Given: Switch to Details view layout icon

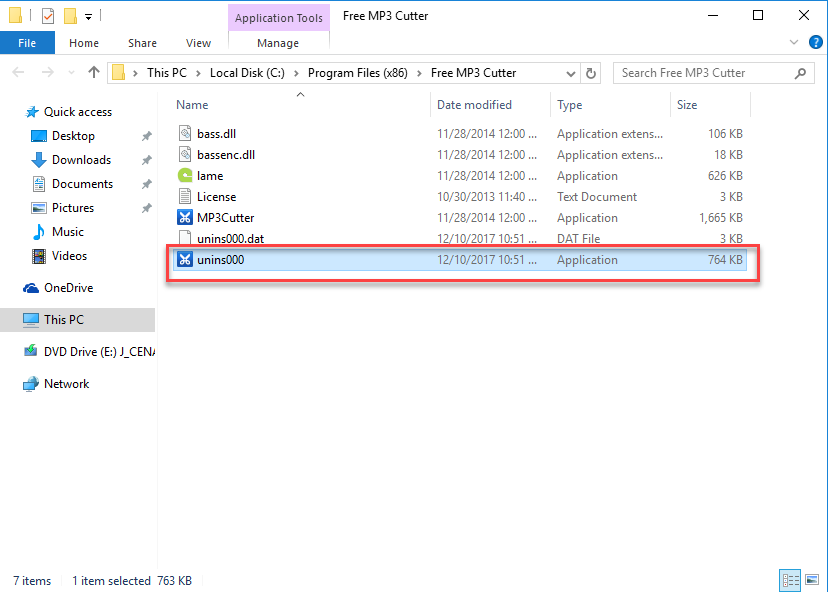Looking at the screenshot, I should click(x=790, y=580).
